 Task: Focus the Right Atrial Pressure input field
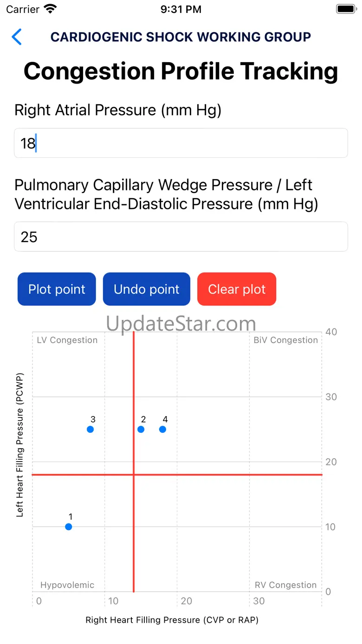point(181,143)
